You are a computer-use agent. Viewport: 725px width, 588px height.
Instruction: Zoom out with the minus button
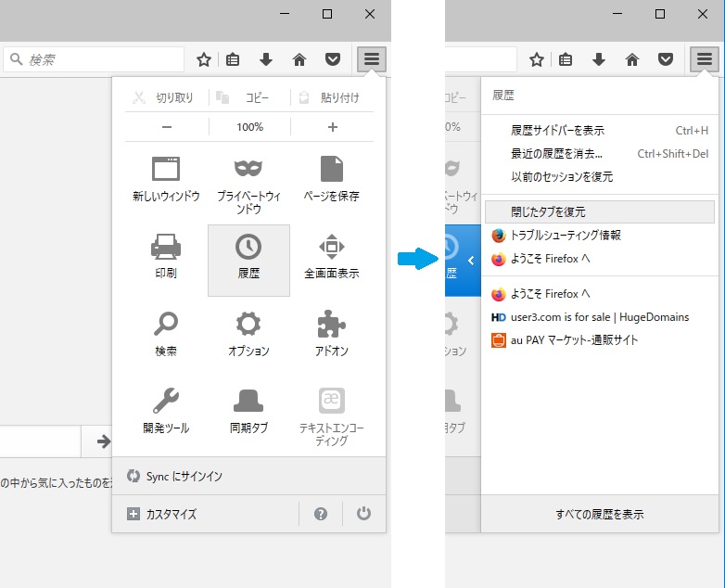click(x=167, y=127)
